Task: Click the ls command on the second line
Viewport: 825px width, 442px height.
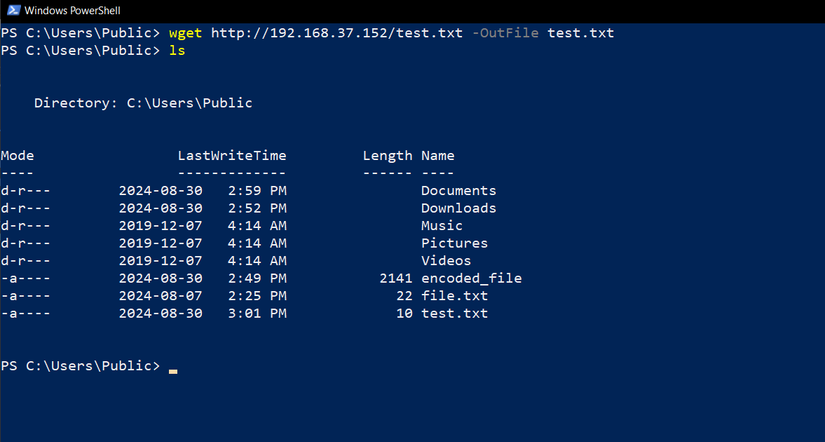Action: pos(177,50)
